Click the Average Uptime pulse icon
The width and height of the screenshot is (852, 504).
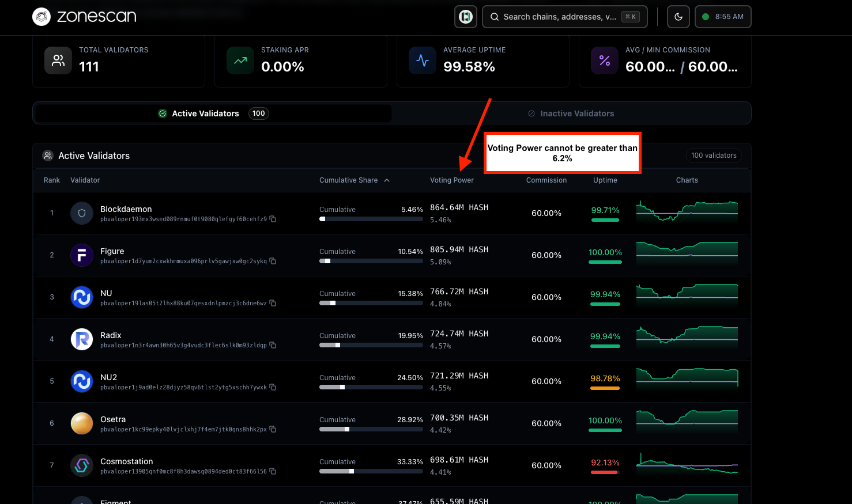(423, 60)
